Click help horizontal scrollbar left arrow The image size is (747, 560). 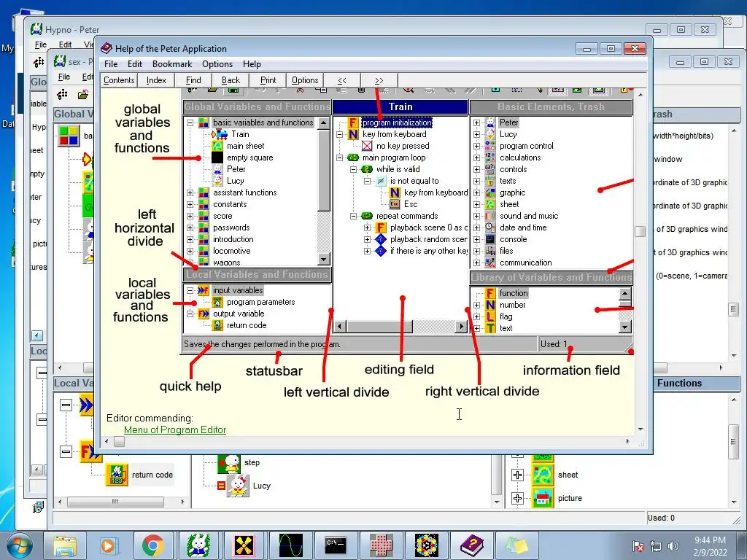[107, 442]
